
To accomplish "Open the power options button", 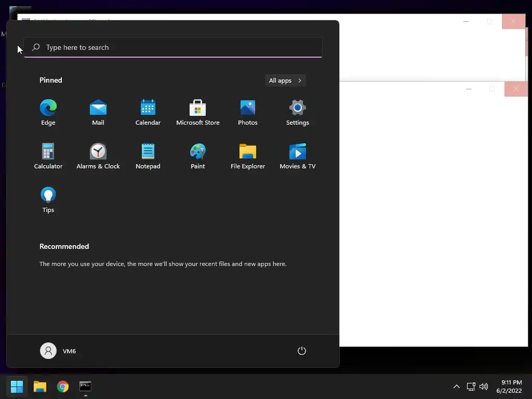I will pos(302,351).
